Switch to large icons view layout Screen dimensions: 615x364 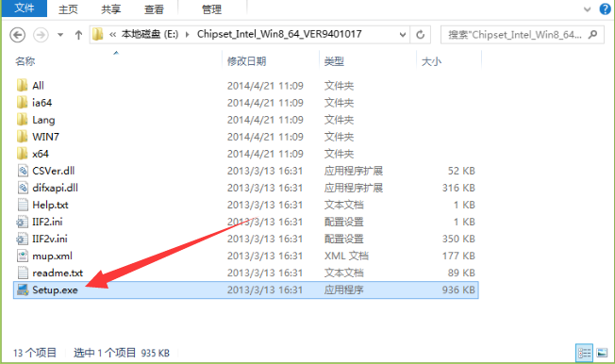click(x=602, y=353)
